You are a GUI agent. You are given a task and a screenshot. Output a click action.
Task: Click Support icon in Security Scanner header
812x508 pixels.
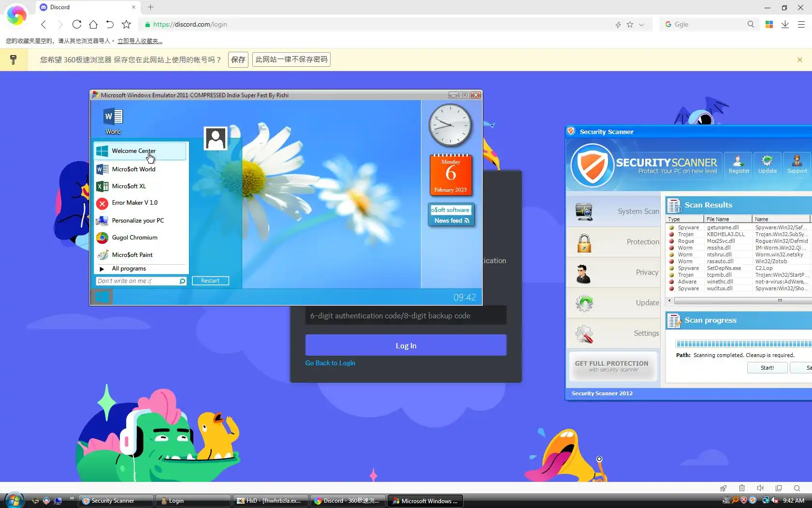pos(797,164)
